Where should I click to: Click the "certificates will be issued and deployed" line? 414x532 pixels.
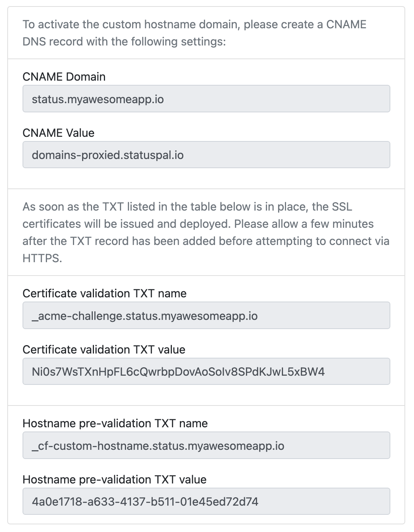[x=198, y=224]
